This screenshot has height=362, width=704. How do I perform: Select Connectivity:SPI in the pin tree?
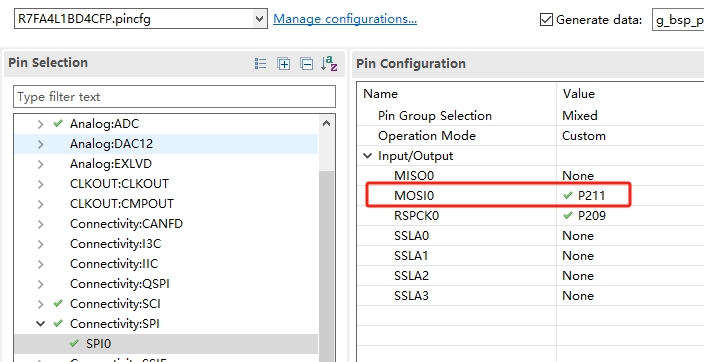(x=114, y=324)
